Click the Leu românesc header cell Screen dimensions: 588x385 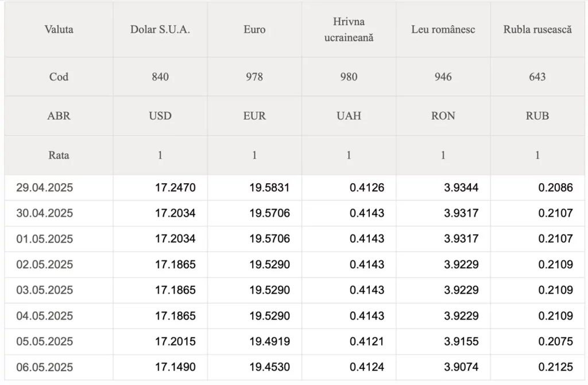(x=443, y=29)
